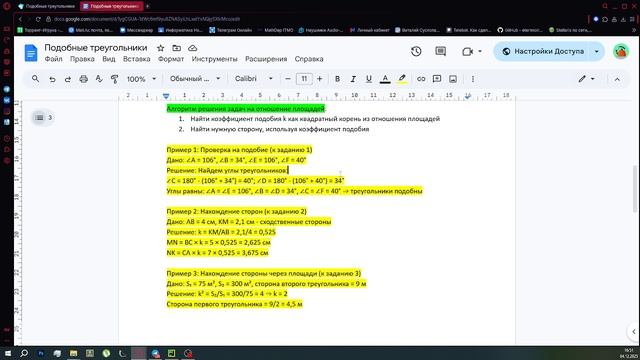Open the Формат menu
Viewport: 640px width, 360px height.
coord(171,59)
